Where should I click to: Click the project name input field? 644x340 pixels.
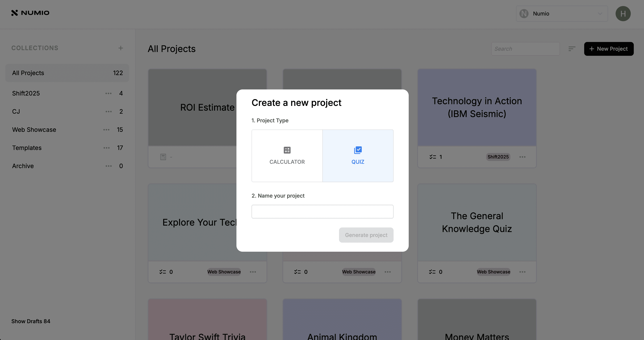(x=322, y=212)
